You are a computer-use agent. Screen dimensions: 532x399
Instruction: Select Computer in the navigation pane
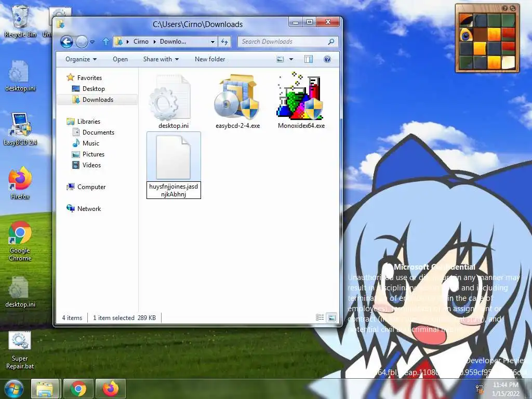pos(87,187)
